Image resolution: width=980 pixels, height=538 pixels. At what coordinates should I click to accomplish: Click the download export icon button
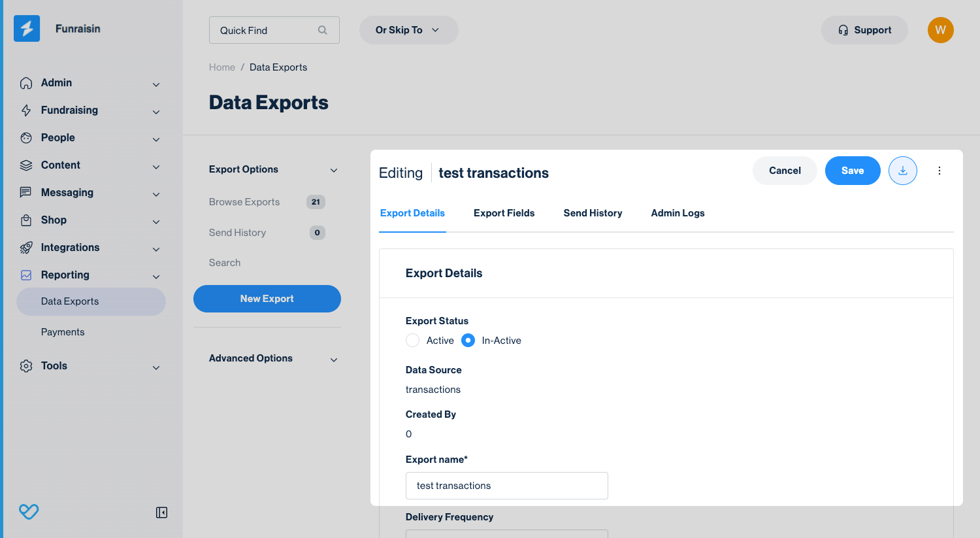pyautogui.click(x=902, y=171)
